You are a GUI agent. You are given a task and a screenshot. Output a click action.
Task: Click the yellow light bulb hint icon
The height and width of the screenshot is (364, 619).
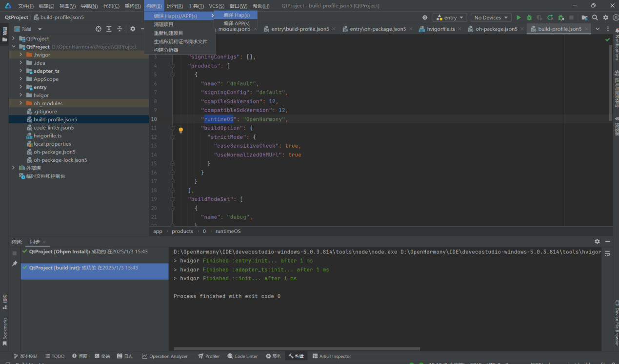point(180,130)
